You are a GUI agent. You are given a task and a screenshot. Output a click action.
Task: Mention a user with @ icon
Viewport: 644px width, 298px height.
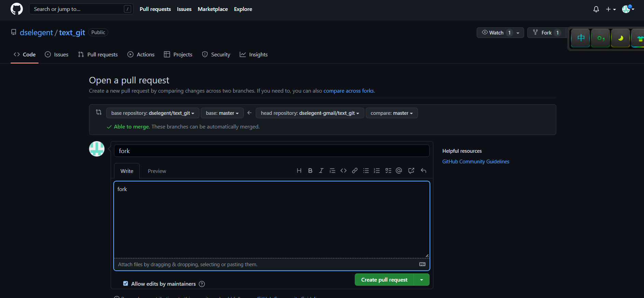click(x=399, y=171)
